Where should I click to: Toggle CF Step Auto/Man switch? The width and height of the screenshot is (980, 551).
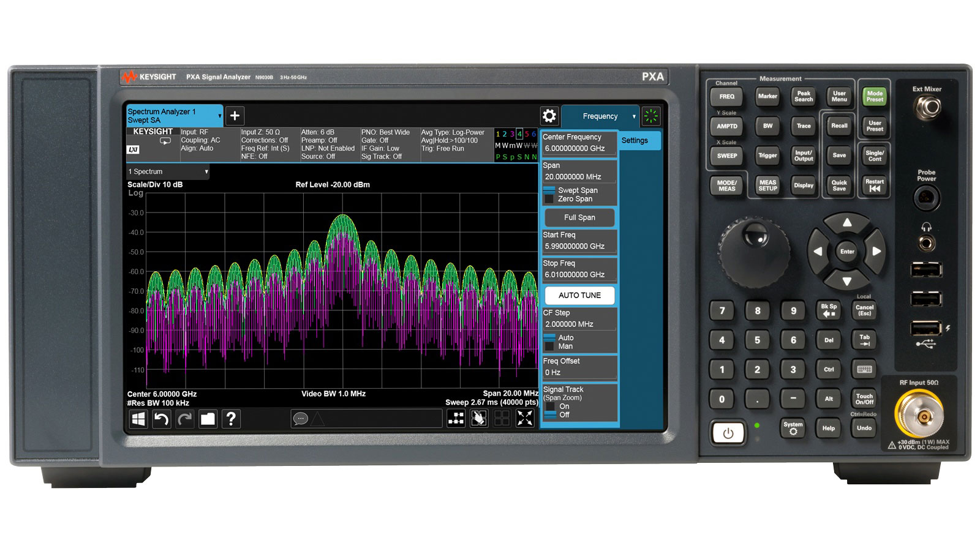tap(549, 342)
